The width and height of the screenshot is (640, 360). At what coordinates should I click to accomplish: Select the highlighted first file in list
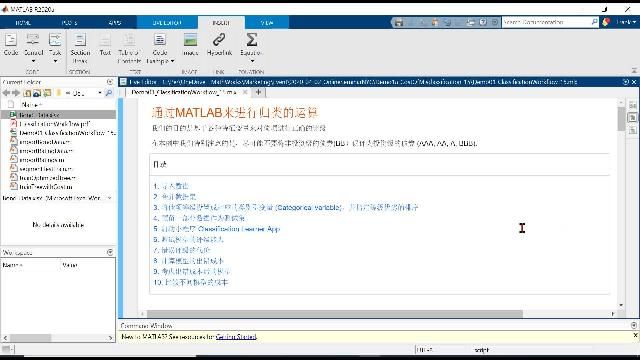pos(58,115)
